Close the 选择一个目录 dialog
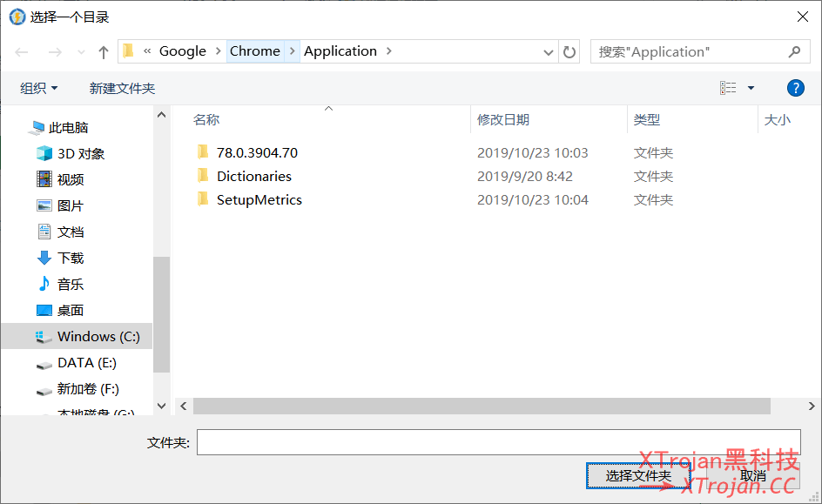Screen dimensions: 822x504 point(803,17)
